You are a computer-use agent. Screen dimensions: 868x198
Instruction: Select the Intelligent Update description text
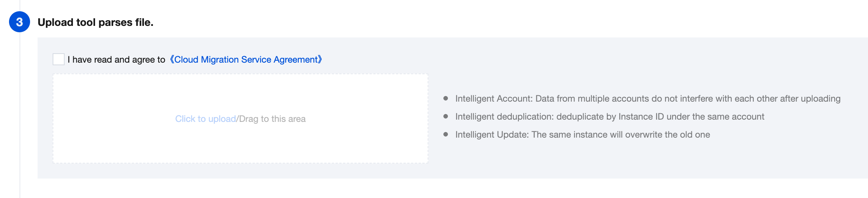click(x=582, y=135)
